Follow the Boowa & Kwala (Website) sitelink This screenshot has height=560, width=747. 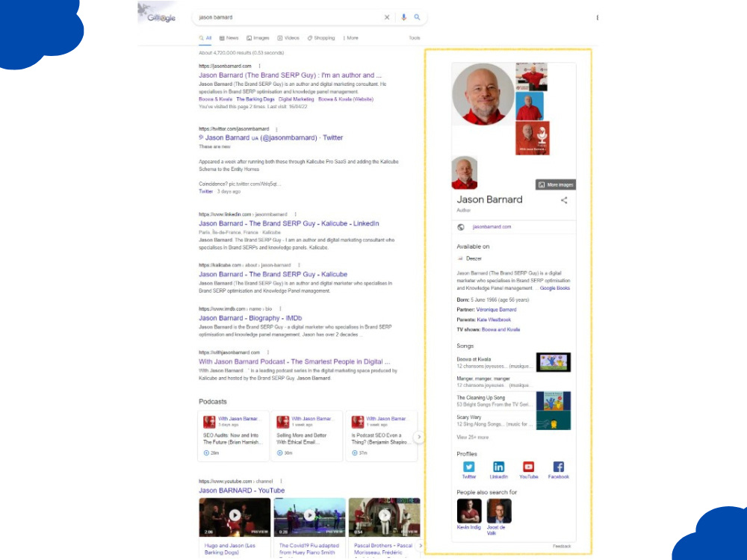346,99
